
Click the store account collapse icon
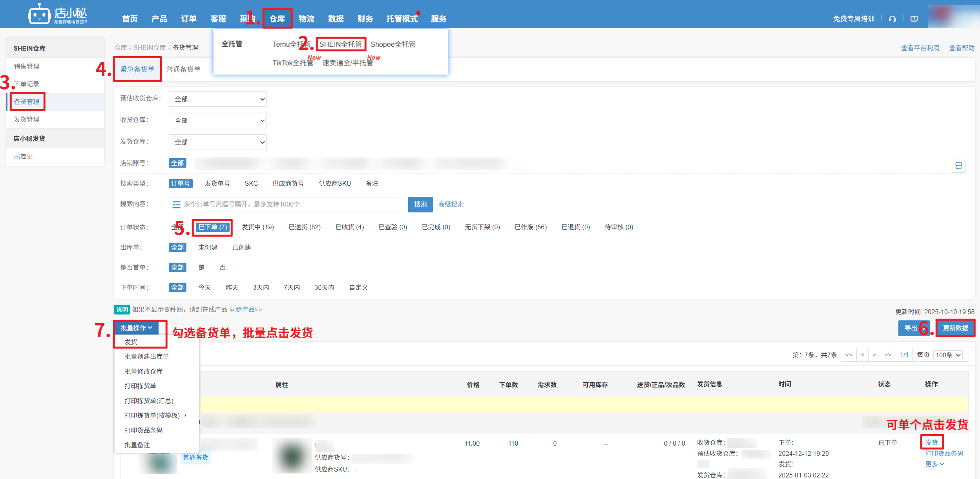point(958,166)
